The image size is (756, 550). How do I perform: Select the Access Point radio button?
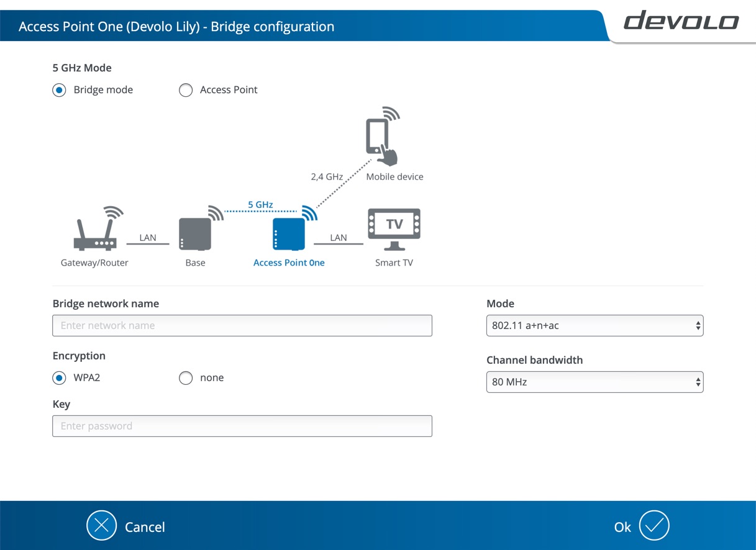(186, 90)
